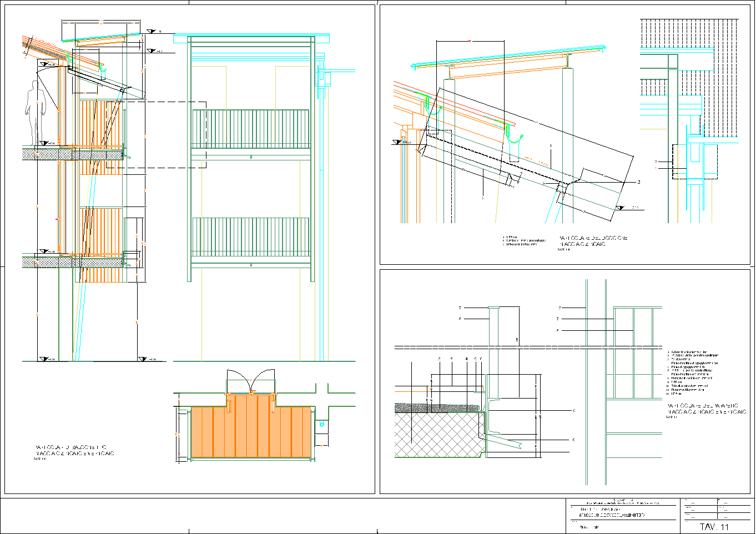Click the elevation marker above the section roof
Screen dimensions: 756x534
[152, 32]
